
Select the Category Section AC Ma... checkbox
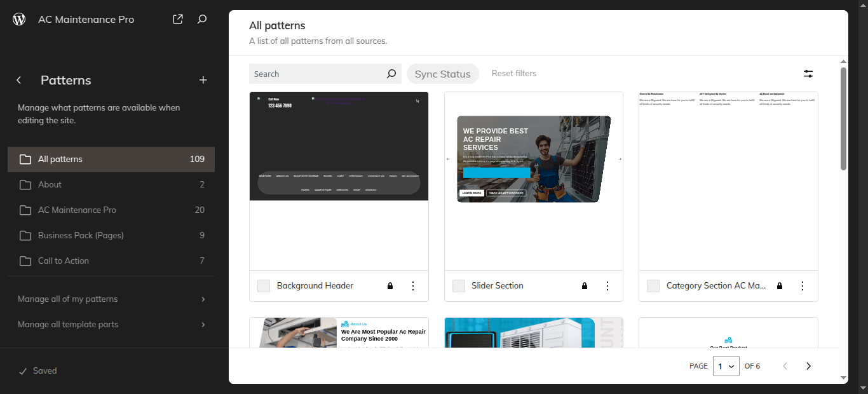pyautogui.click(x=653, y=286)
